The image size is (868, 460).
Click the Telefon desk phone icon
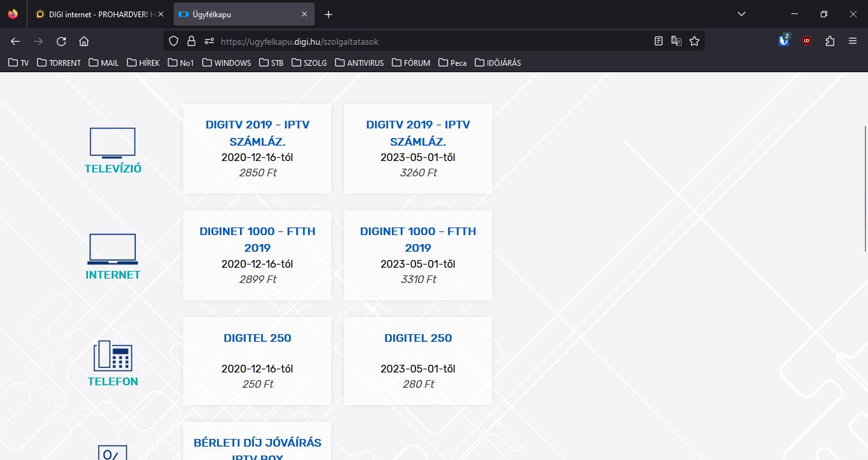[112, 355]
